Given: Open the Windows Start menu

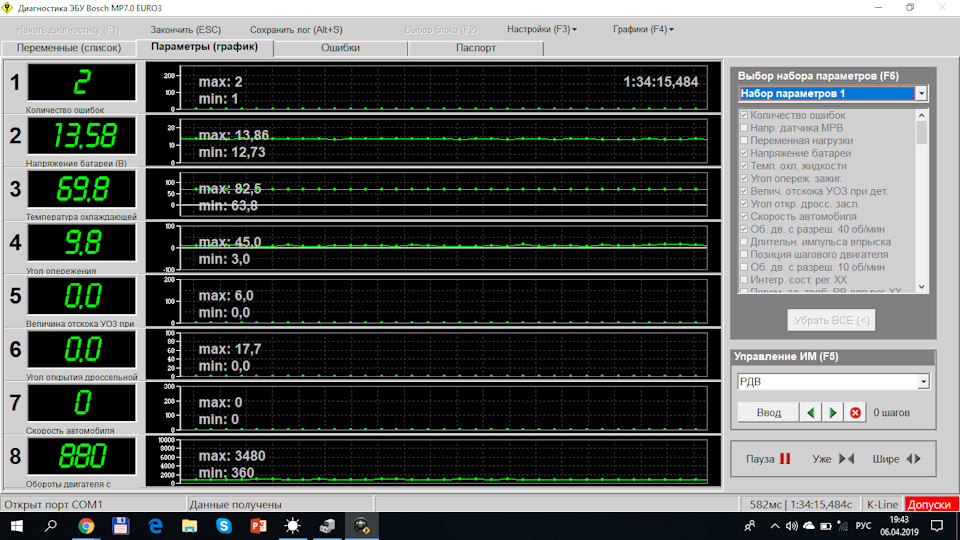Looking at the screenshot, I should pos(17,526).
